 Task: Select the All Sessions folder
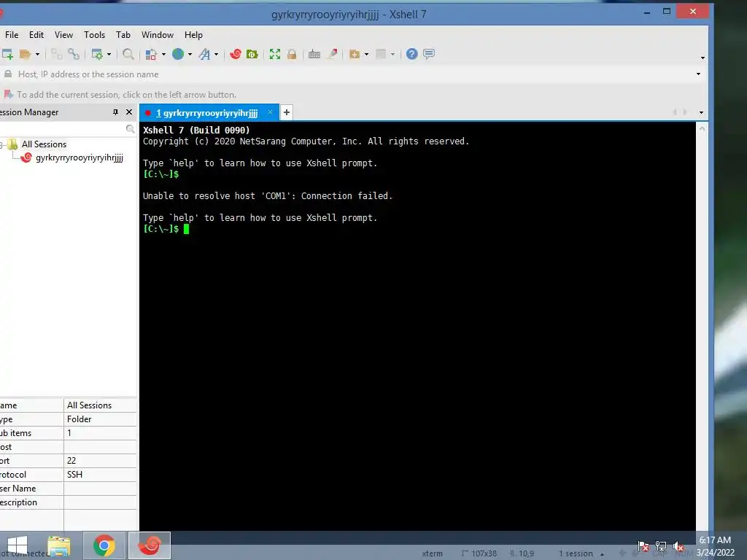[44, 144]
